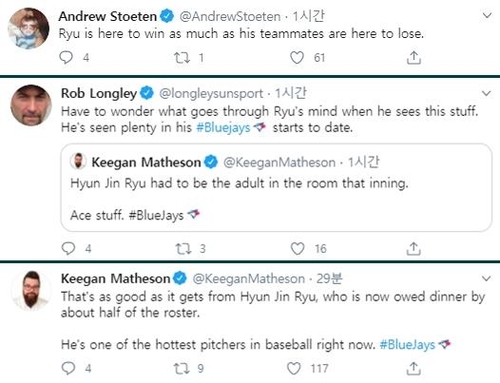Image resolution: width=500 pixels, height=383 pixels.
Task: Open #BlueJays hashtag in Keegan's bottom tweet
Action: [x=407, y=344]
